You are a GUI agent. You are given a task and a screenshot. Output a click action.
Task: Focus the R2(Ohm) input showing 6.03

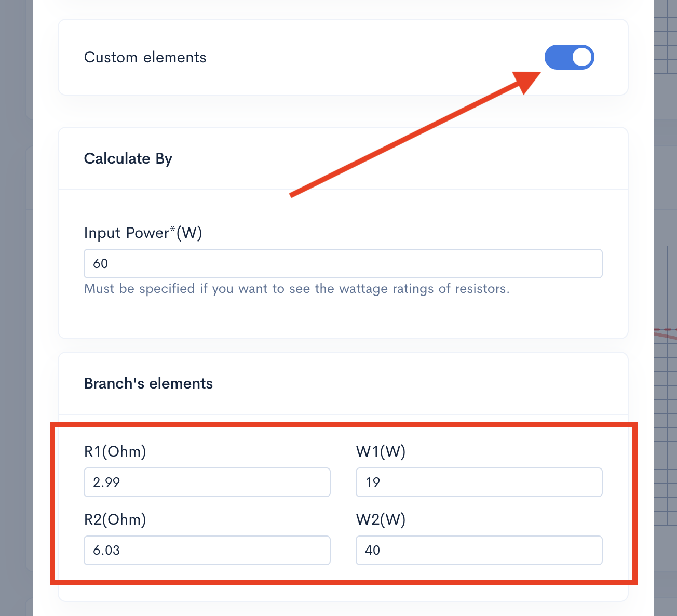click(x=207, y=550)
